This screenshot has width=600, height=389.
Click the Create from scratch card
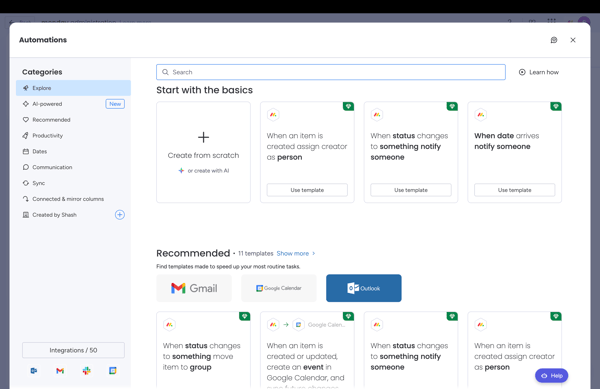204,152
